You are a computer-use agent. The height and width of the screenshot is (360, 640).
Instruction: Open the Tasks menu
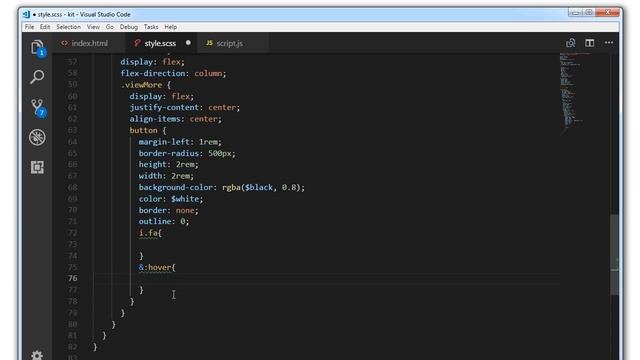(x=151, y=27)
